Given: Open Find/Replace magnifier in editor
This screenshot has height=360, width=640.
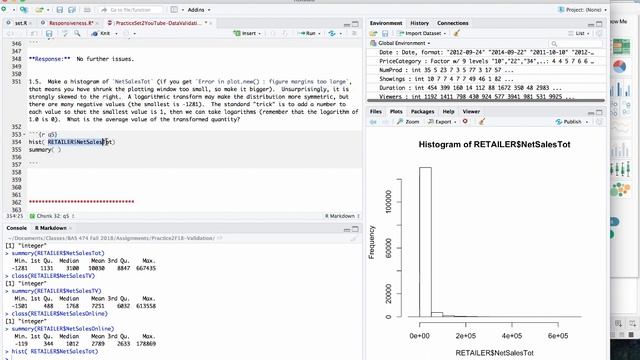Looking at the screenshot, I should pos(77,33).
